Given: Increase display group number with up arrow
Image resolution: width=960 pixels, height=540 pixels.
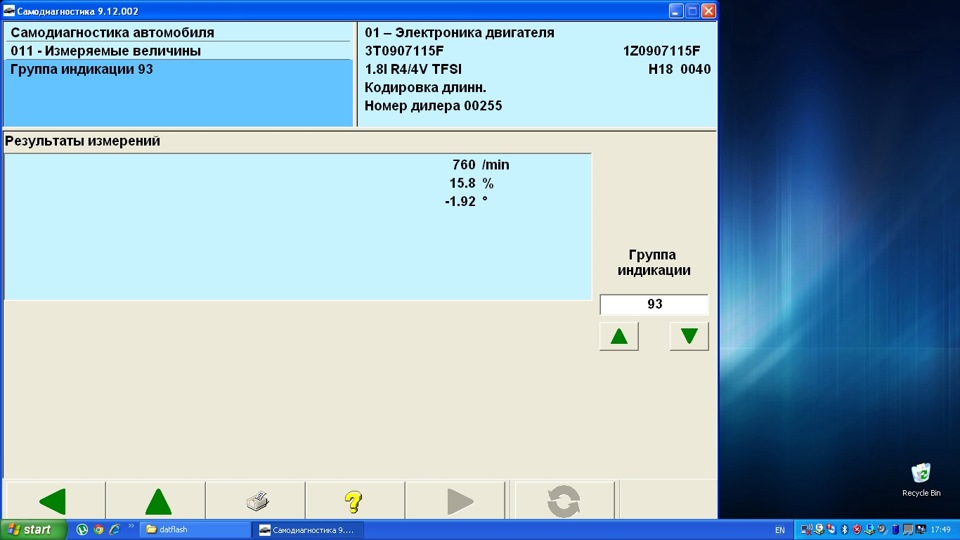Looking at the screenshot, I should pyautogui.click(x=619, y=336).
